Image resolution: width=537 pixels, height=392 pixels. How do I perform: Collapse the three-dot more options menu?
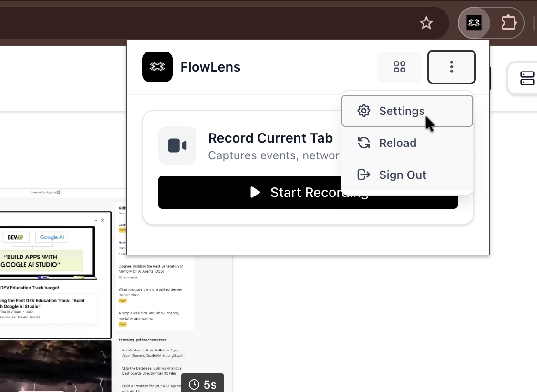451,67
